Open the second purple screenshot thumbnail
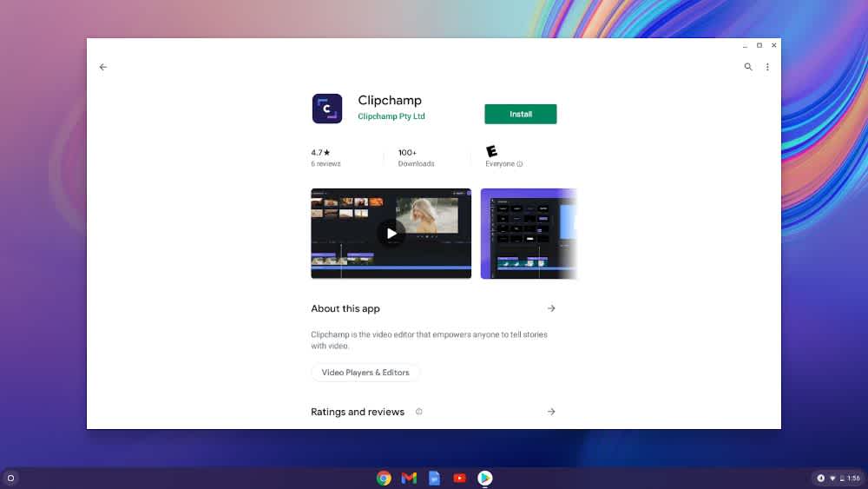The image size is (868, 489). click(x=528, y=233)
